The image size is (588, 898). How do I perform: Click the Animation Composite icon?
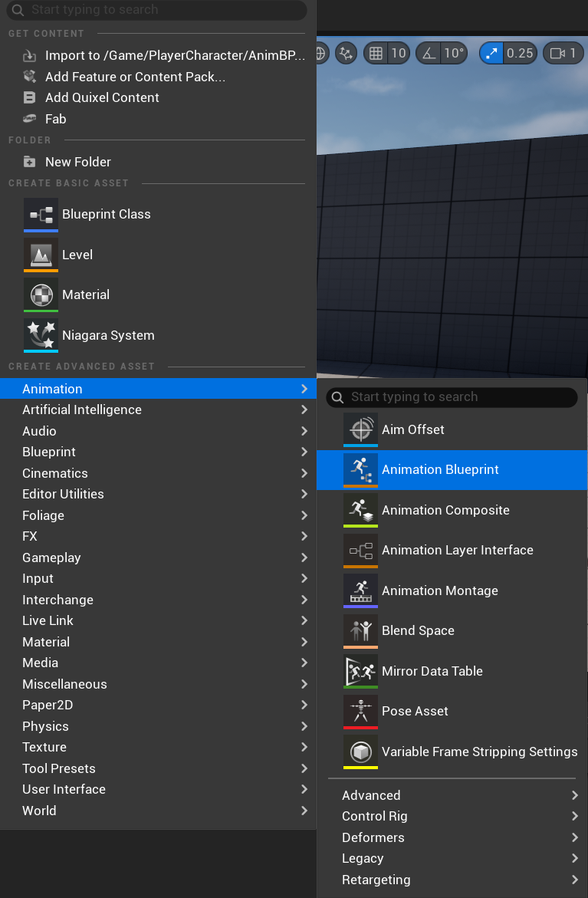coord(361,510)
